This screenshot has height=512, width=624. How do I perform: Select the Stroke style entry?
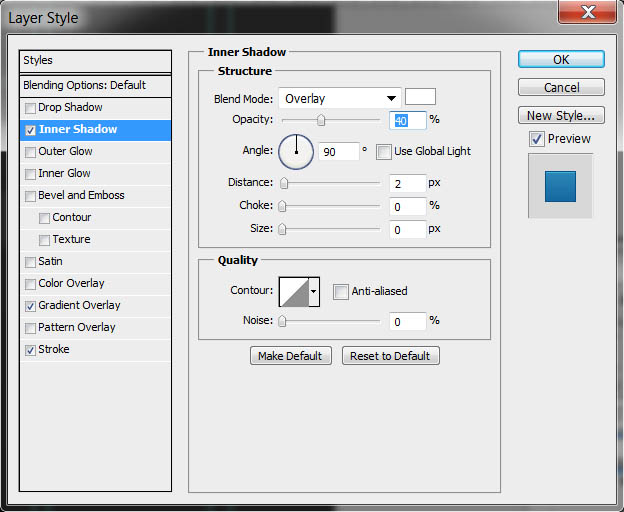pyautogui.click(x=54, y=349)
